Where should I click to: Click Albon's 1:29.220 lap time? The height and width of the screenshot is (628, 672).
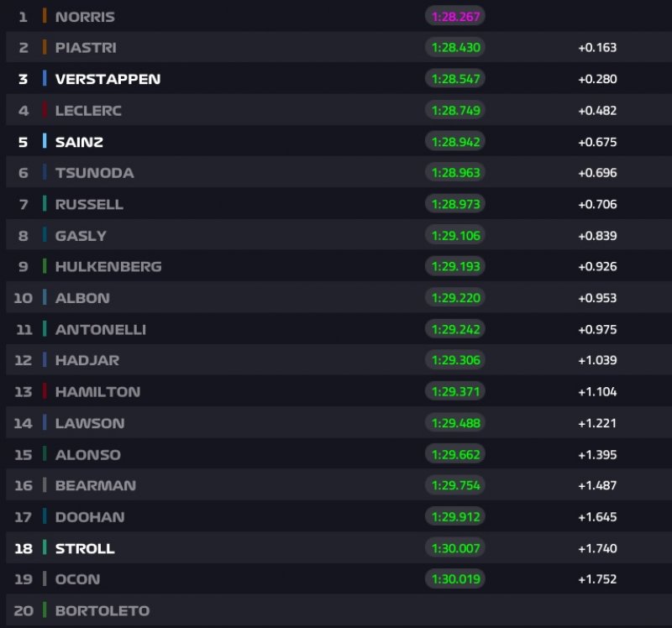click(x=454, y=298)
